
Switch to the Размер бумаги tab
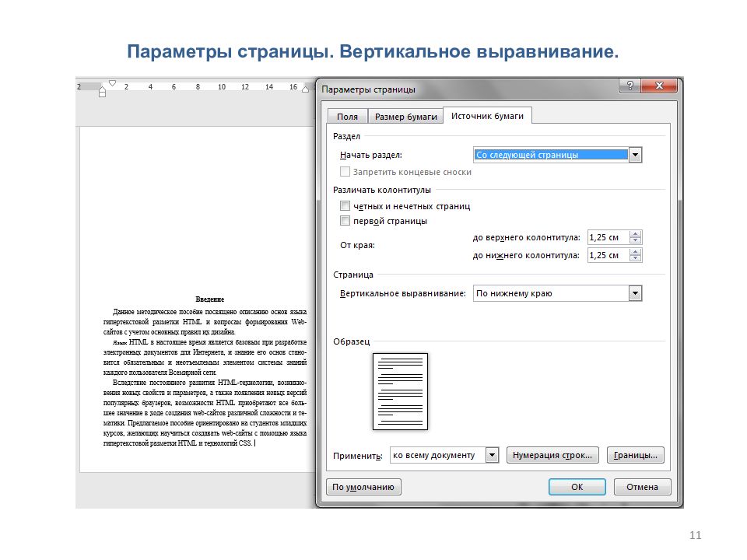(406, 117)
